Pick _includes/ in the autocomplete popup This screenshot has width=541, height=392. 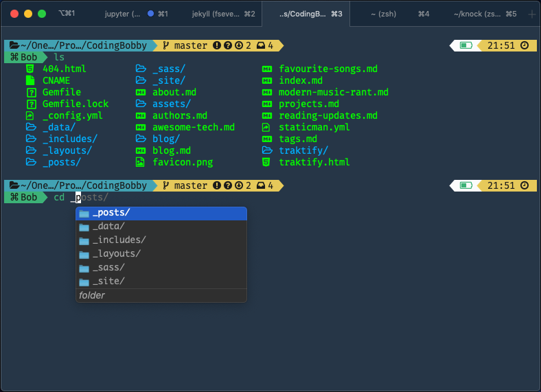pos(161,240)
